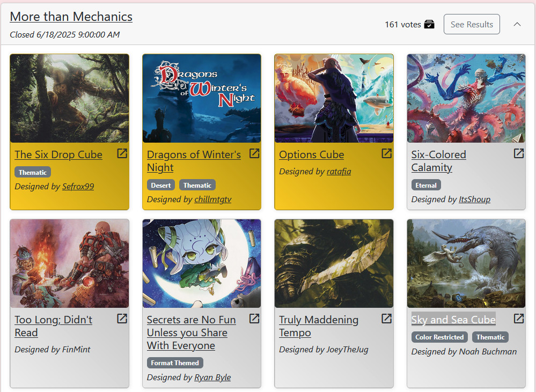Open Sky and Sea Cube title link
The height and width of the screenshot is (392, 536).
453,320
